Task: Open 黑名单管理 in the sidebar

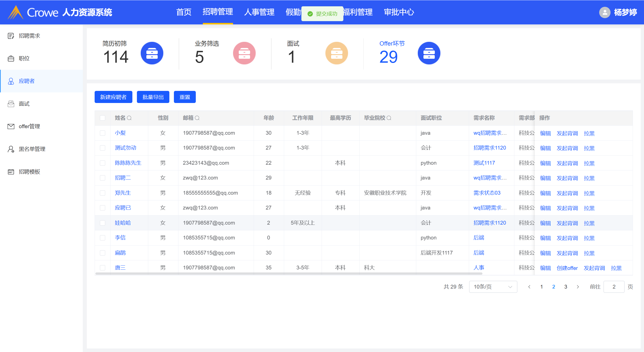Action: tap(32, 149)
